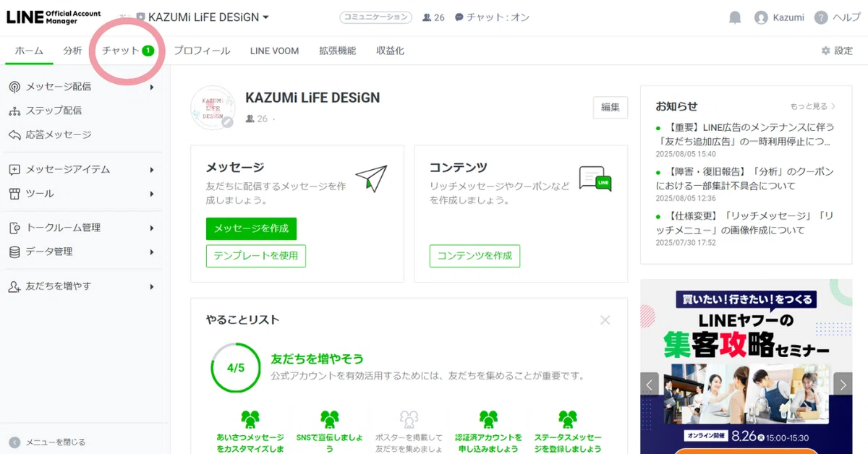Click the 編集 button
Viewport: 868px width, 454px height.
pos(610,107)
